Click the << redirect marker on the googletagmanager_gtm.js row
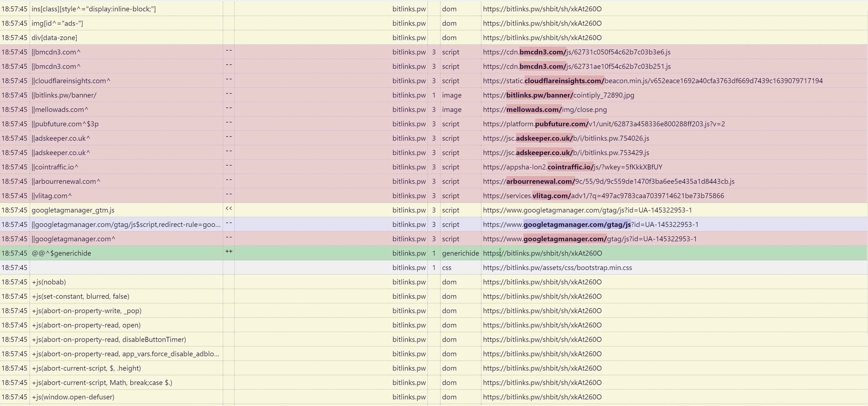 point(229,208)
